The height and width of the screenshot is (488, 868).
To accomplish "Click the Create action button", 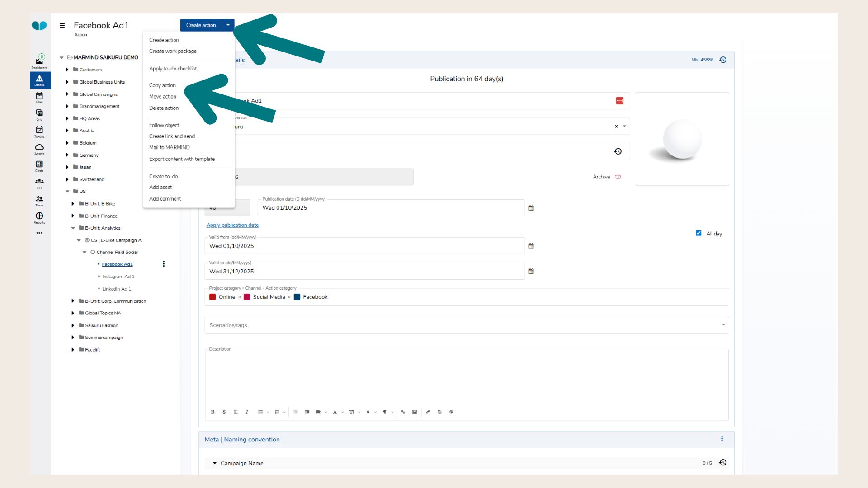I will pyautogui.click(x=201, y=25).
